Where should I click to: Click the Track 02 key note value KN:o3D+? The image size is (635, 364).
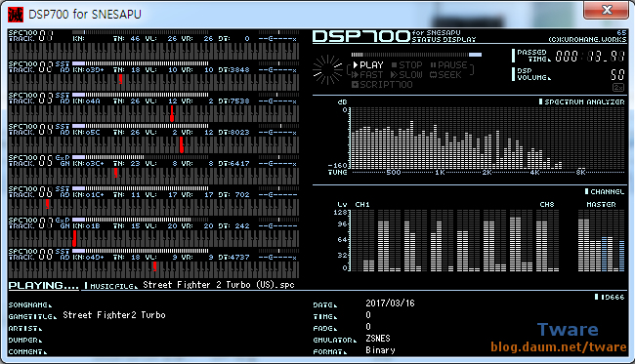pos(88,70)
